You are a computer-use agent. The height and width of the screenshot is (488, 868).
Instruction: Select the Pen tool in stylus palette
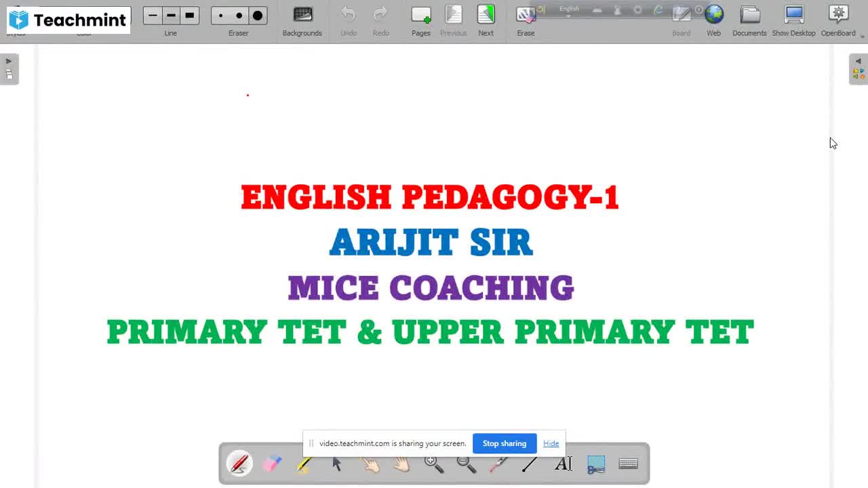coord(239,464)
